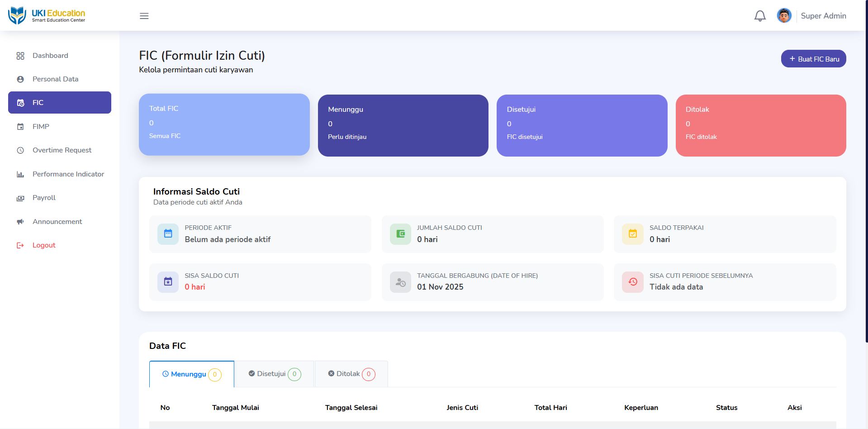This screenshot has height=429, width=868.
Task: Go to Dashboard in sidebar
Action: 60,56
